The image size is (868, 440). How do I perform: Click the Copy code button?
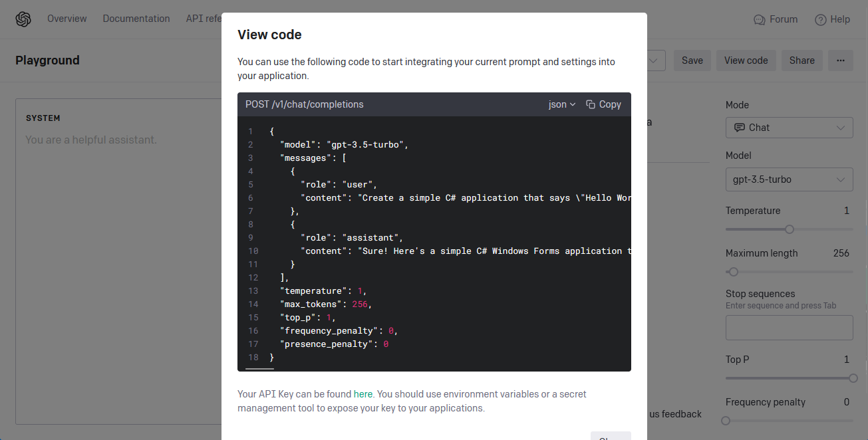[603, 104]
